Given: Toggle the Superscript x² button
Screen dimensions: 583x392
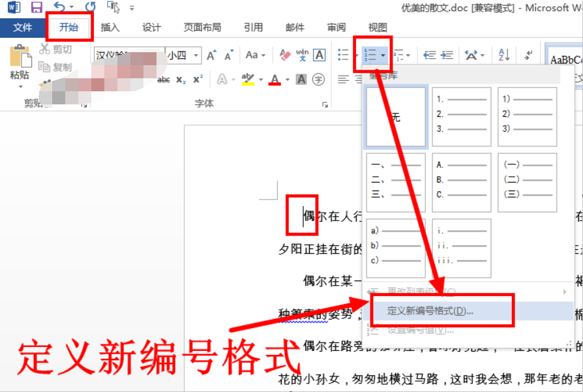Looking at the screenshot, I should click(198, 80).
